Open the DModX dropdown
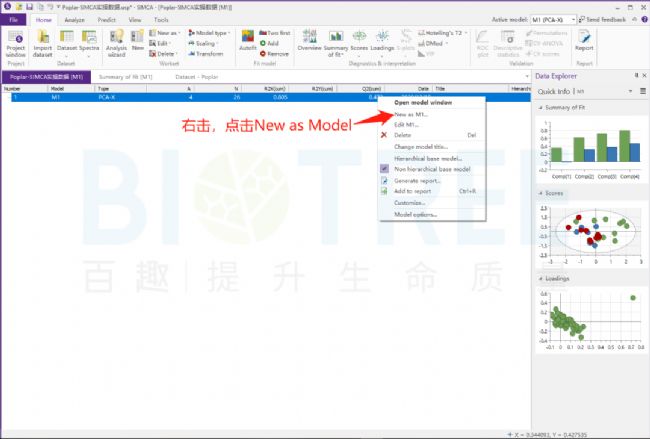Image resolution: width=650 pixels, height=439 pixels. [x=433, y=43]
